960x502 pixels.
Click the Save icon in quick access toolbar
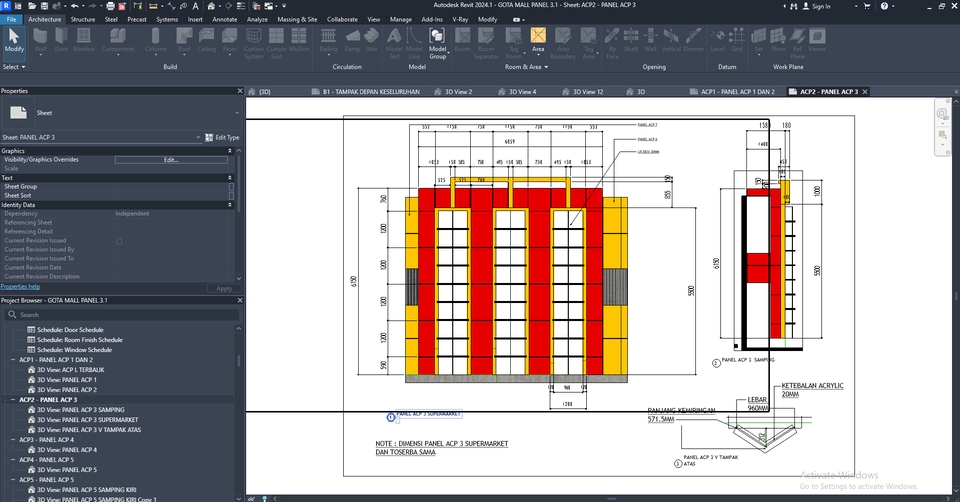tap(44, 6)
